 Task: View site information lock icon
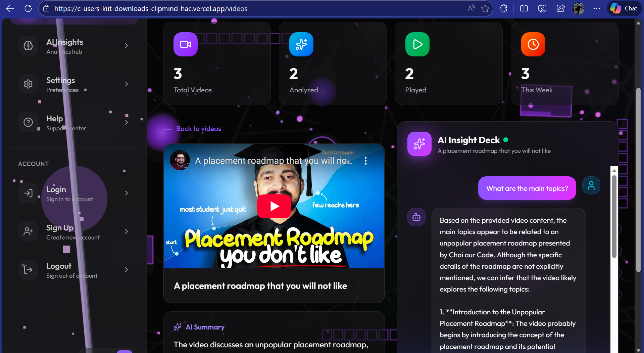47,8
